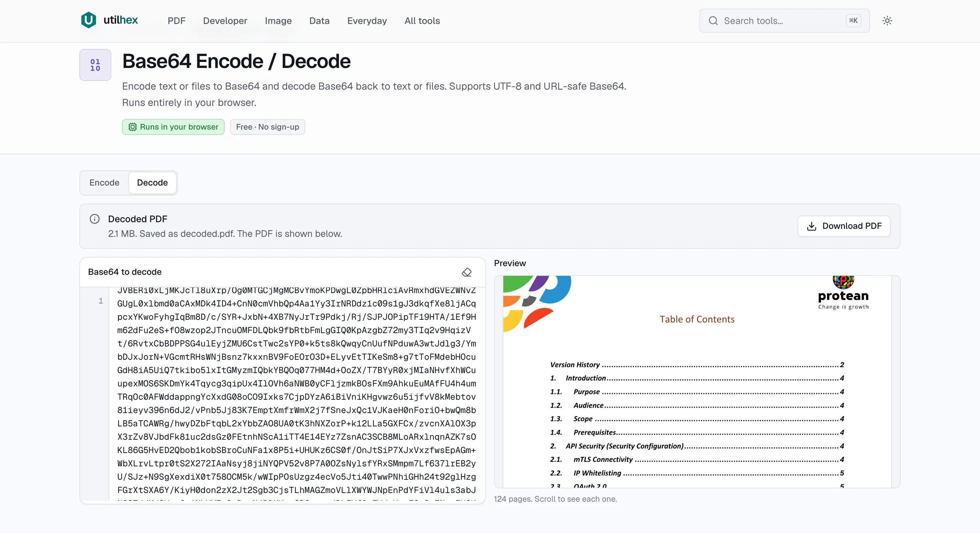
Task: Click the search magnifier icon
Action: [x=713, y=21]
